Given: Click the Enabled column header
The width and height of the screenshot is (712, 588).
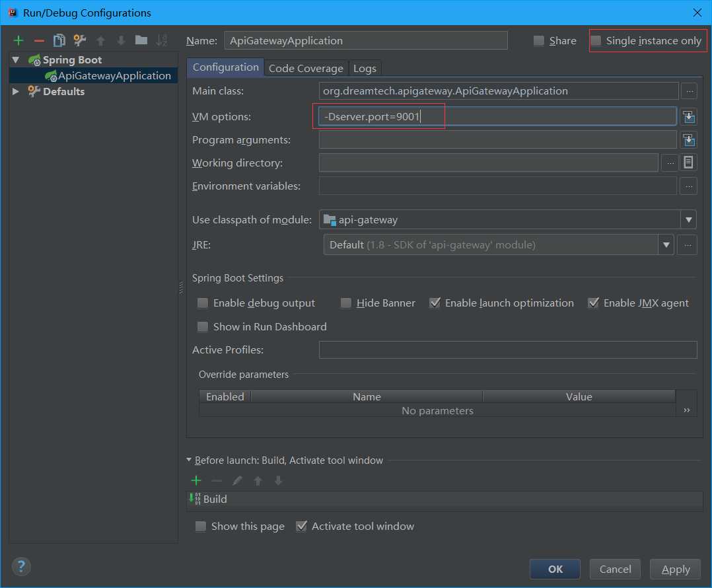Looking at the screenshot, I should 225,396.
